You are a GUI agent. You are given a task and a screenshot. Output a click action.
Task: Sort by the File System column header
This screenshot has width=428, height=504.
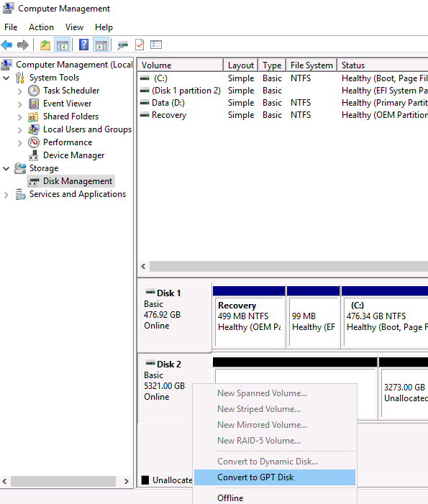coord(311,65)
